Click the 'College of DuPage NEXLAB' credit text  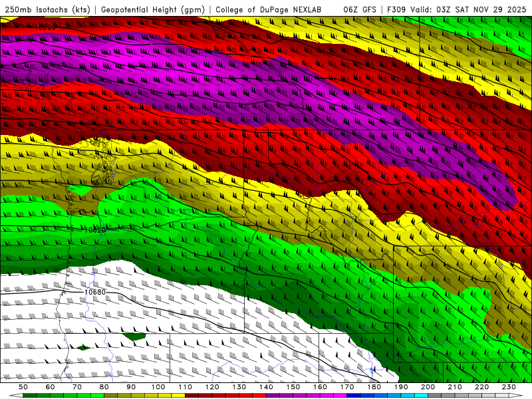[x=268, y=9]
